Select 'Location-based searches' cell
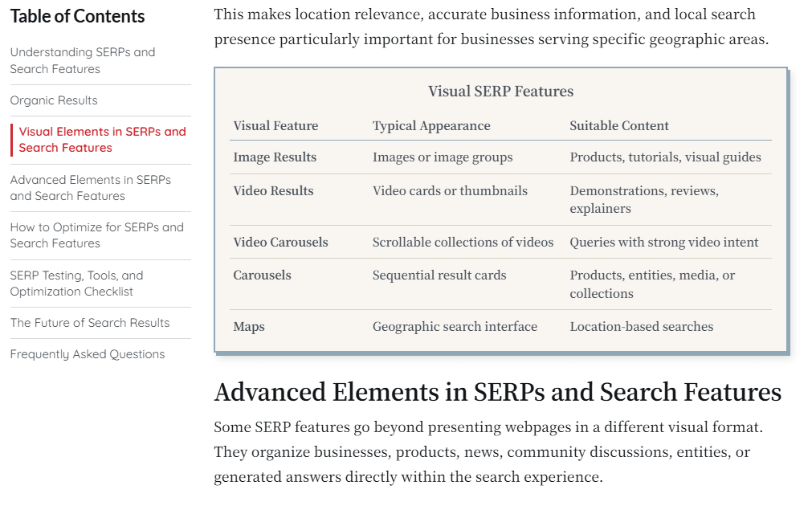The height and width of the screenshot is (506, 812). (642, 327)
